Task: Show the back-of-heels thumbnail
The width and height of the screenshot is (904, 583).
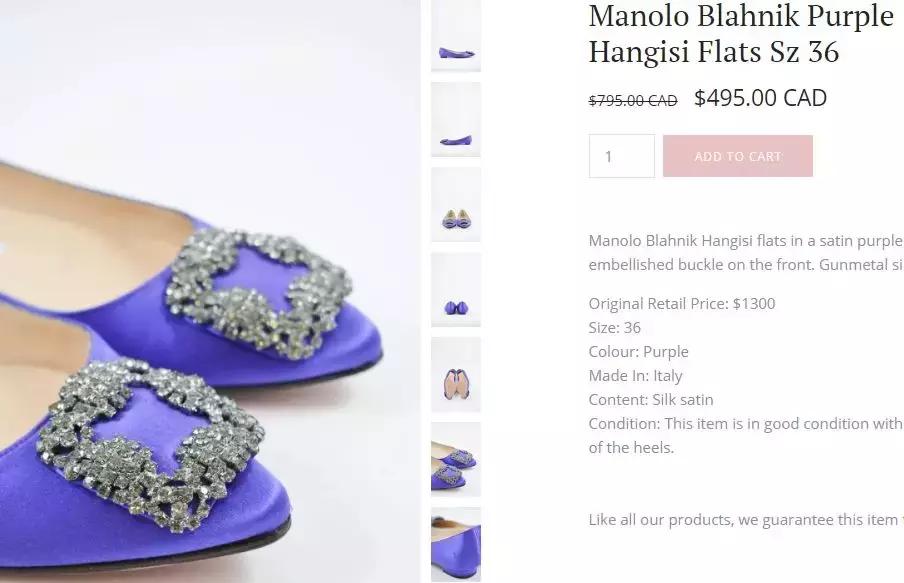Action: 455,289
